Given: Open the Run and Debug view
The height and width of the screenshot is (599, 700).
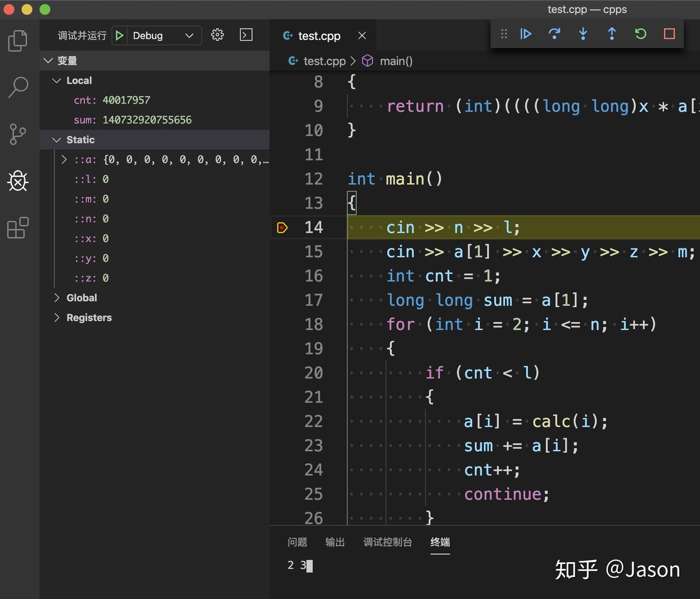Looking at the screenshot, I should (18, 181).
